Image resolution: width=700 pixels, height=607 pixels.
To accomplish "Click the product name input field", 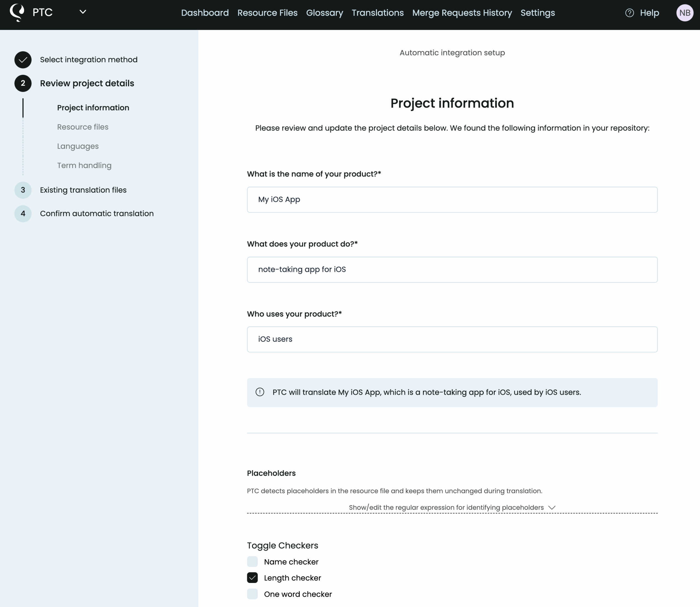I will coord(452,199).
